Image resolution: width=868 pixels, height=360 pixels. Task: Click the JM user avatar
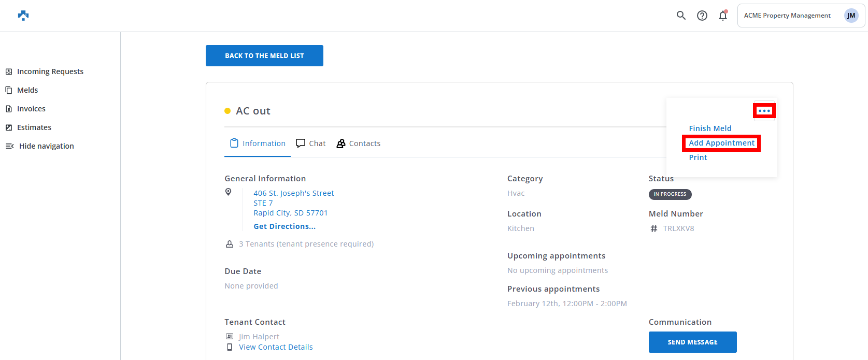[851, 16]
